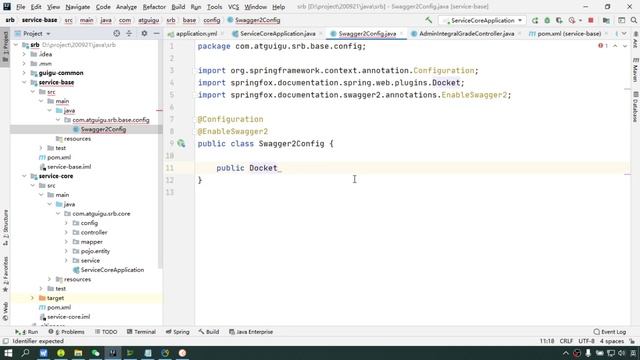Click the 11:18 cursor position indicator
The height and width of the screenshot is (360, 640).
click(x=547, y=341)
